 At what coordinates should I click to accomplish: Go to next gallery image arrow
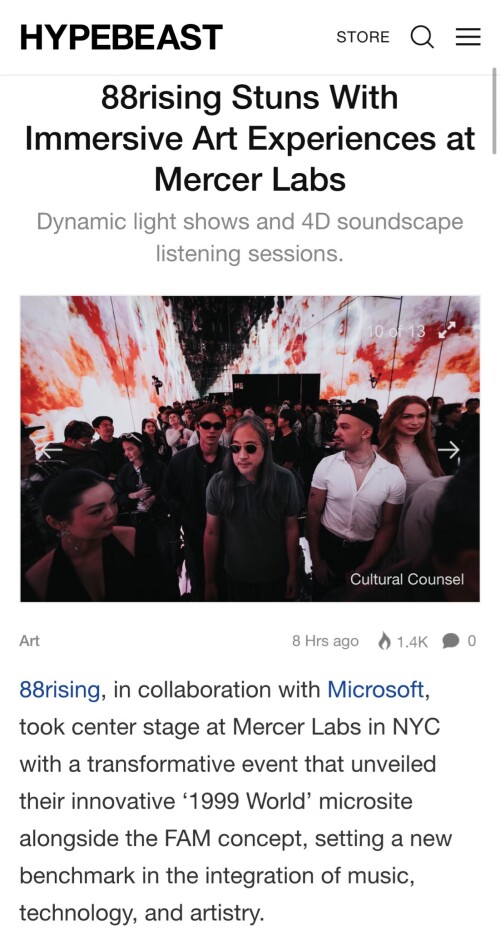click(449, 450)
